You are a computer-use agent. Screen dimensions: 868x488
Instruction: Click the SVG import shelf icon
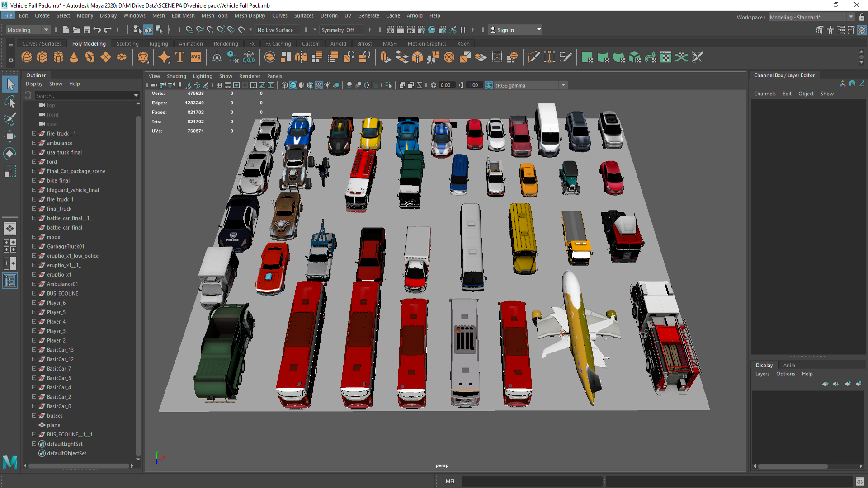pyautogui.click(x=195, y=57)
